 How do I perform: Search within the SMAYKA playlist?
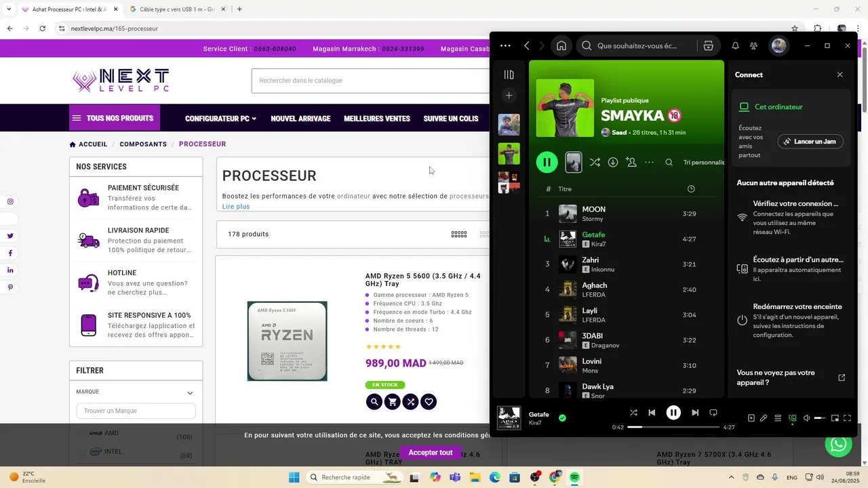point(669,162)
